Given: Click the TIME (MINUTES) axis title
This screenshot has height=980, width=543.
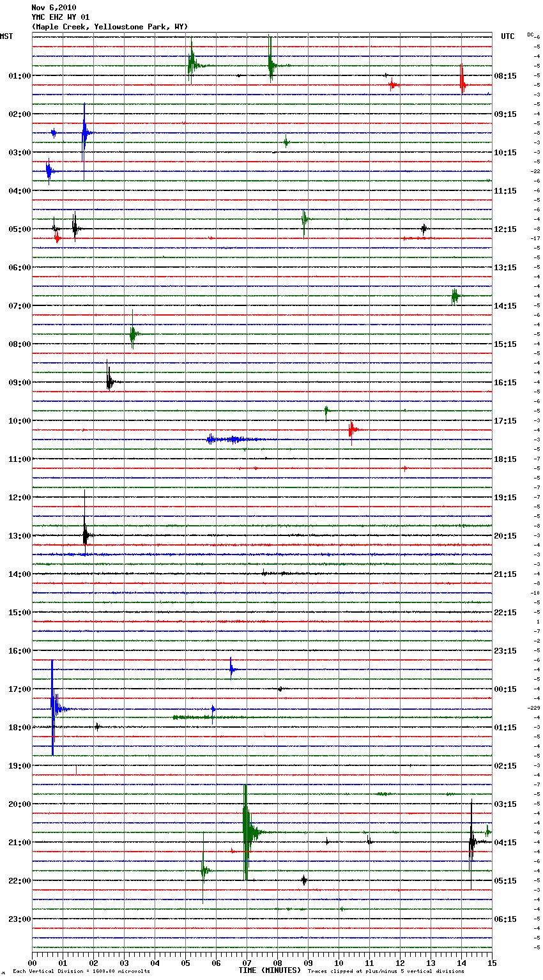Looking at the screenshot, I should tap(270, 970).
